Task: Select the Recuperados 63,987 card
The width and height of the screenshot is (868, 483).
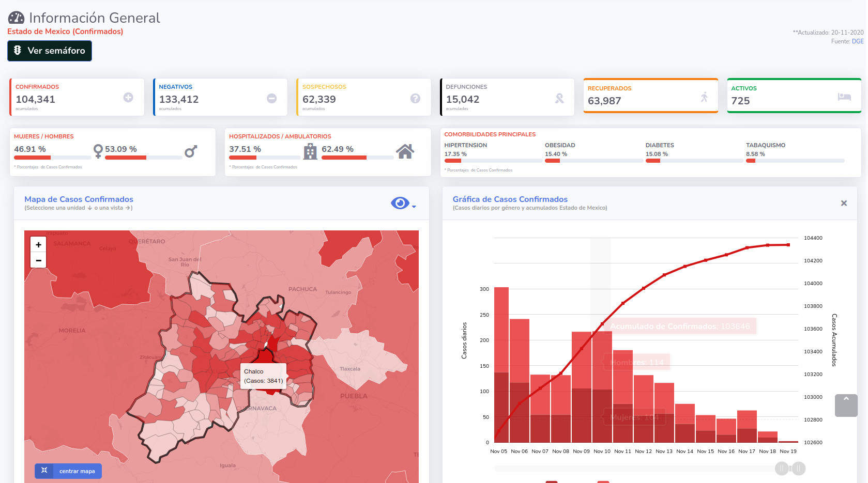Action: (651, 96)
